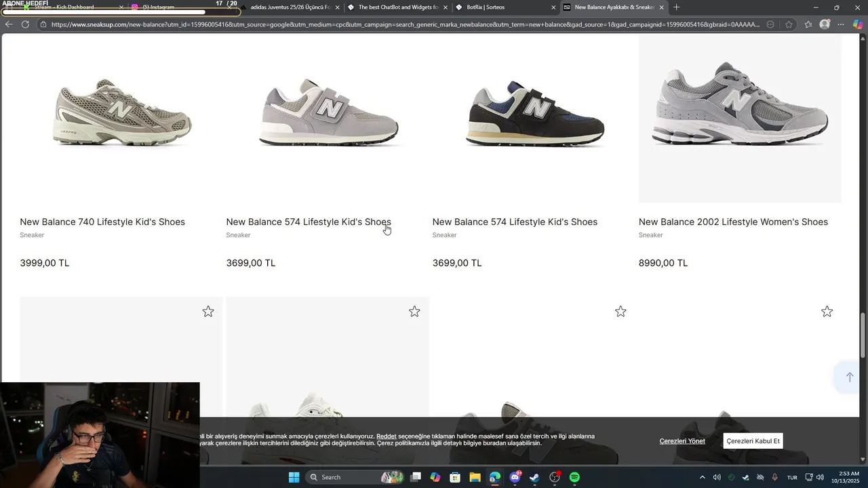Click the 3699,00 TL price under black 574

point(457,263)
